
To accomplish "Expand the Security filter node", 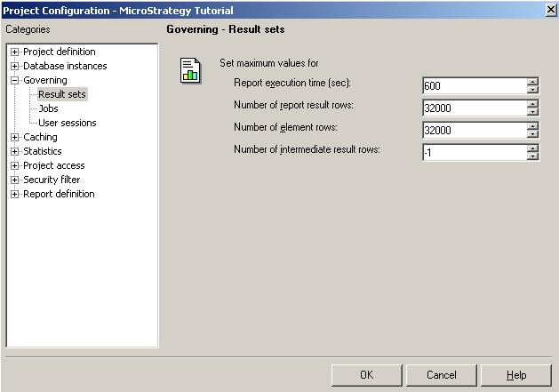I will pyautogui.click(x=14, y=180).
